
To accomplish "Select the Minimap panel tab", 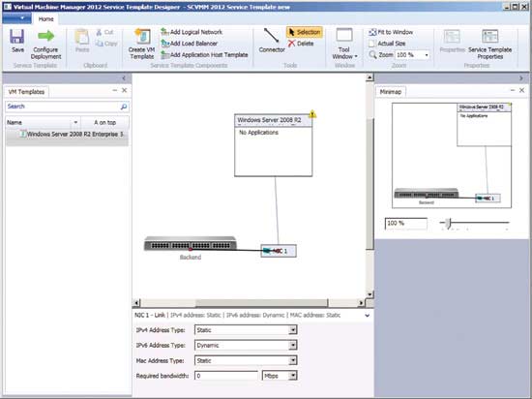I will pyautogui.click(x=390, y=92).
